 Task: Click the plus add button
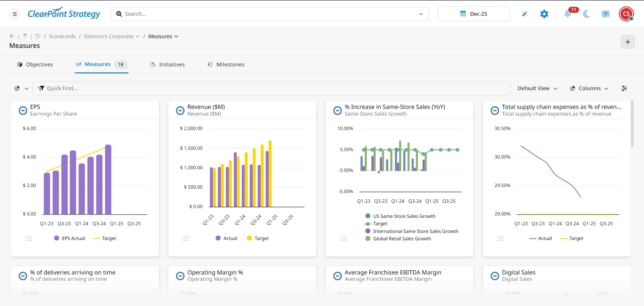tap(628, 42)
